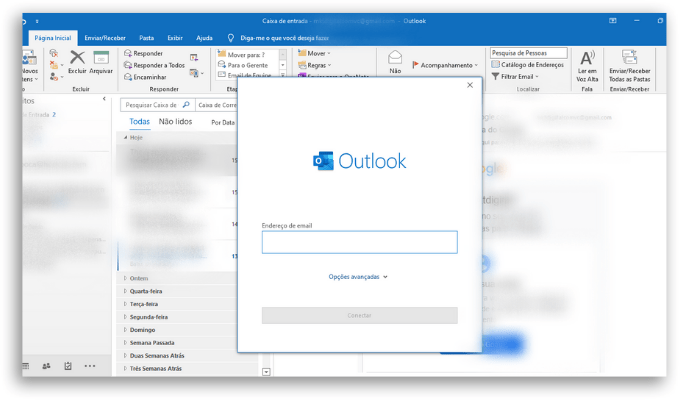
Task: Open the Enviar/Receber ribbon tab
Action: (x=105, y=38)
